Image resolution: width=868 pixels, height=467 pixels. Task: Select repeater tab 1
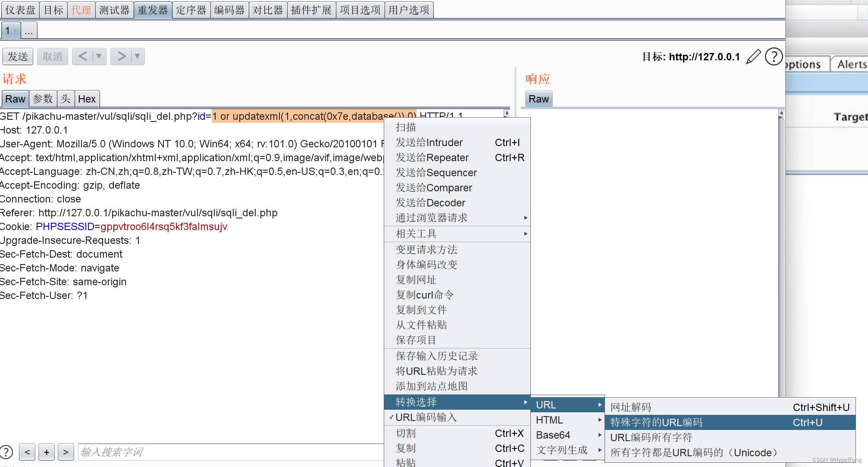[8, 31]
